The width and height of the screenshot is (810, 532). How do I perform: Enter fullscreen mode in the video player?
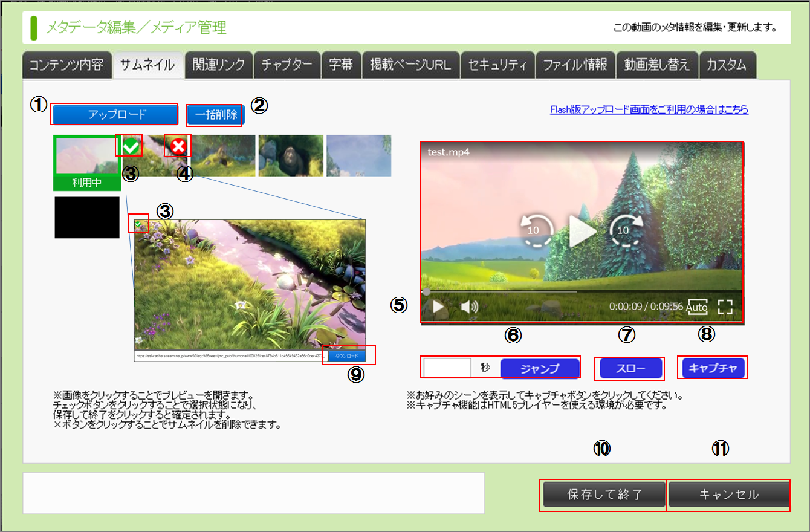(x=725, y=307)
